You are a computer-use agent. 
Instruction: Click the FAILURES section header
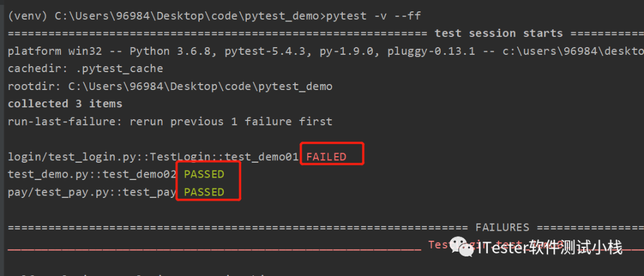[502, 227]
